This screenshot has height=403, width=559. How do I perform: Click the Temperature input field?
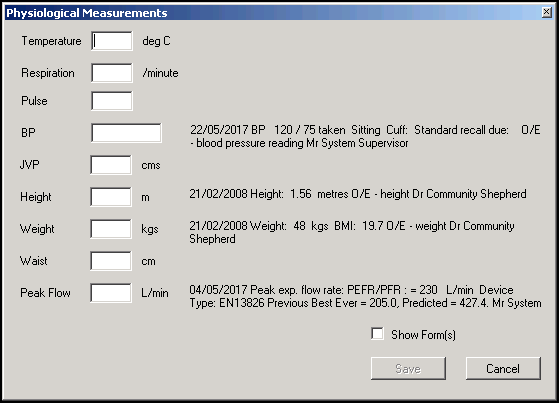point(112,41)
